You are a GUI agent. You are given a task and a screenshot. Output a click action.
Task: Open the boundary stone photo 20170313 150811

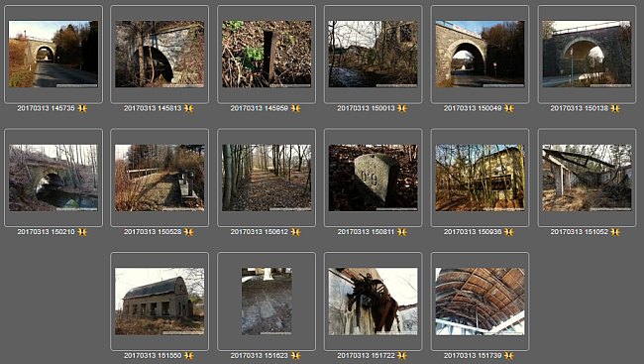click(x=373, y=178)
